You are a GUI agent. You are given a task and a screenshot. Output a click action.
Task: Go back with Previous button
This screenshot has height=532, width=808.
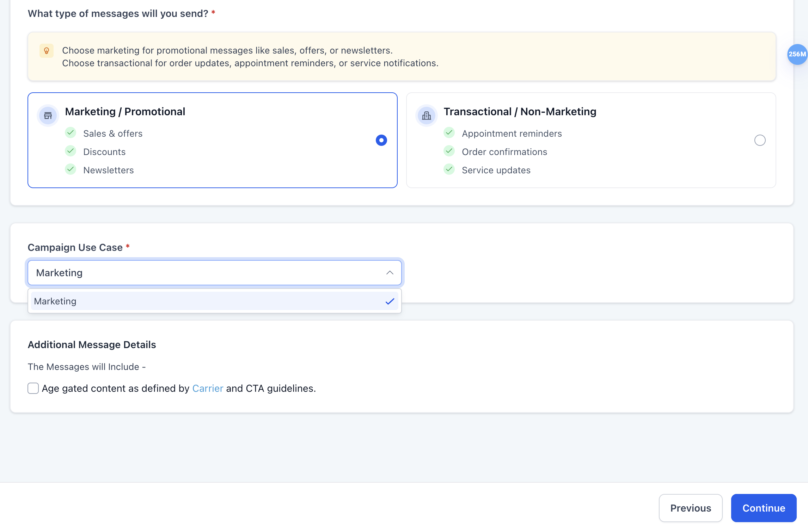(x=690, y=508)
